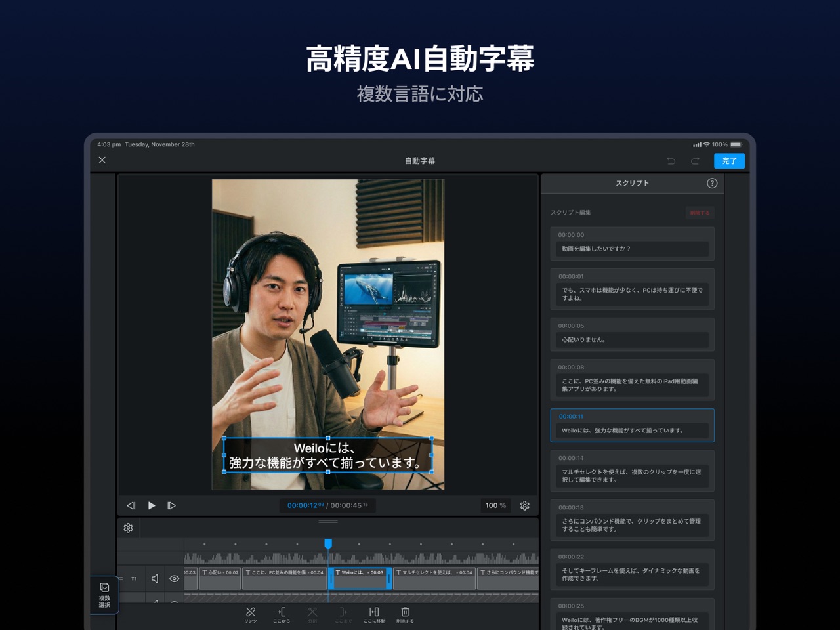
Task: Open the 100 % zoom level control
Action: [495, 505]
